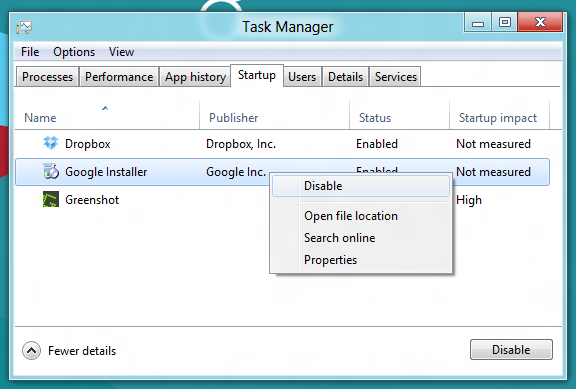Open the Options menu
This screenshot has height=389, width=576.
(x=74, y=52)
